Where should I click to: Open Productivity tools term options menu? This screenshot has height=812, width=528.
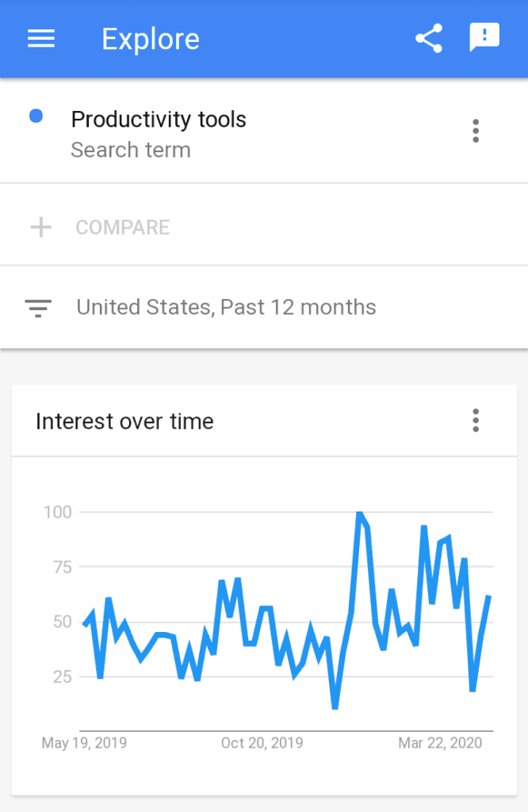tap(476, 131)
